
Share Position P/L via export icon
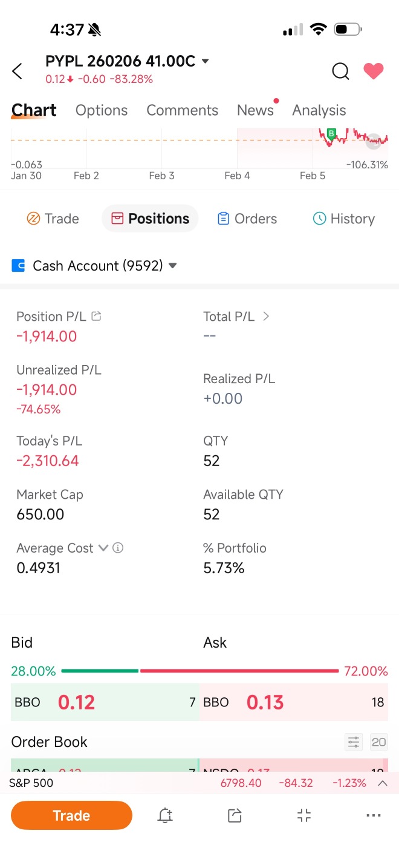point(96,316)
